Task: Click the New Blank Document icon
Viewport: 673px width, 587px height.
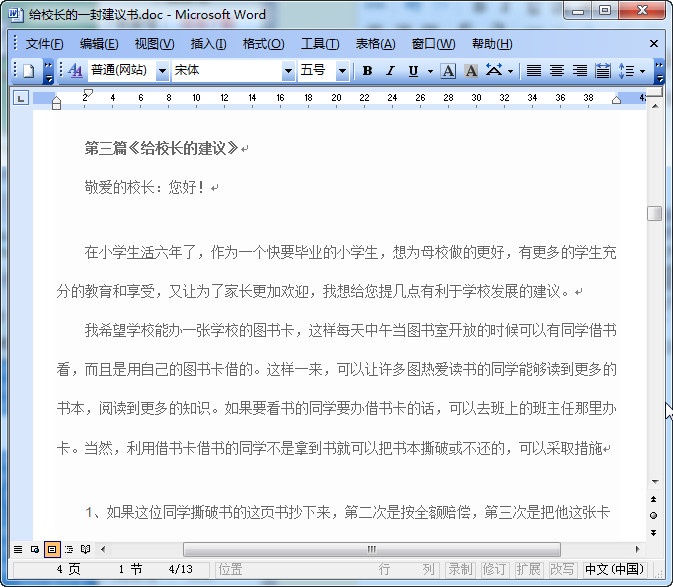Action: coord(29,71)
